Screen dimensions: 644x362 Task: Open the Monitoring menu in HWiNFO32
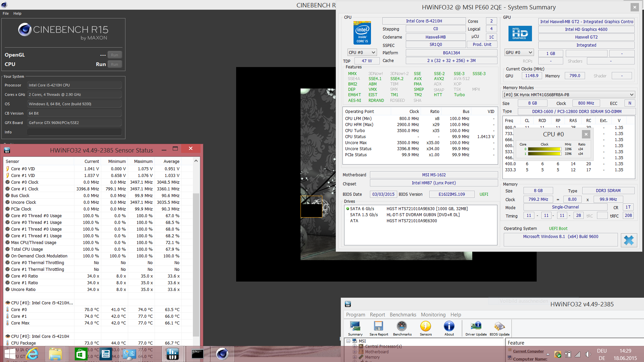coord(433,315)
